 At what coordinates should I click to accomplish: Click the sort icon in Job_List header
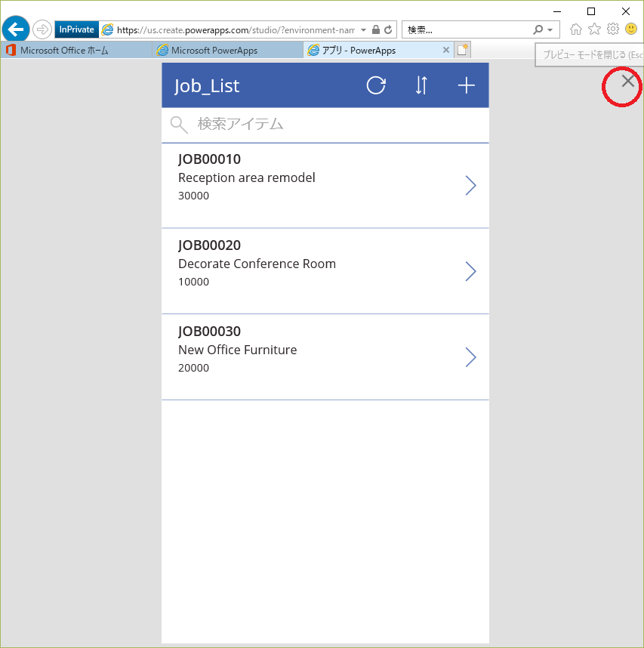click(x=421, y=85)
